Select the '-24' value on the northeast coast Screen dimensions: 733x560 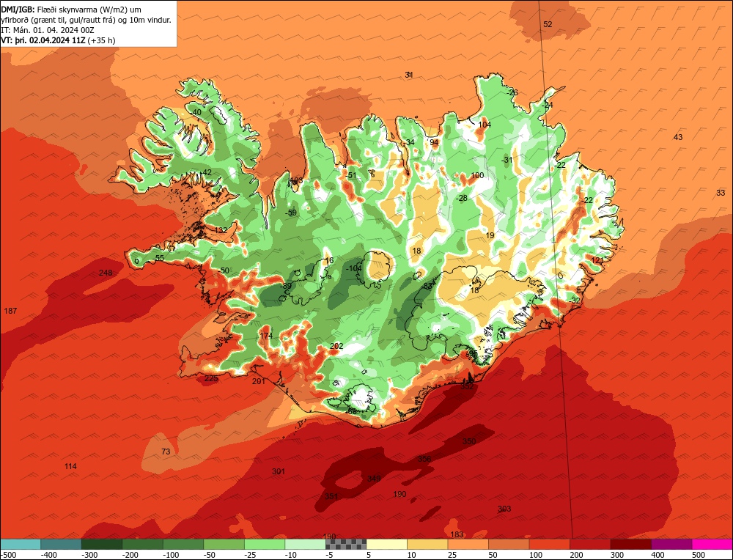(547, 105)
